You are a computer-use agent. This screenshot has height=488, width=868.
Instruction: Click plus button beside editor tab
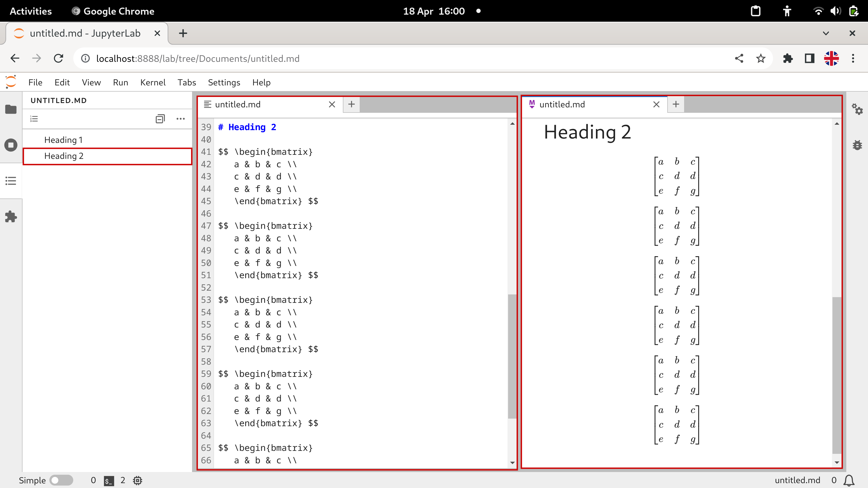tap(352, 104)
